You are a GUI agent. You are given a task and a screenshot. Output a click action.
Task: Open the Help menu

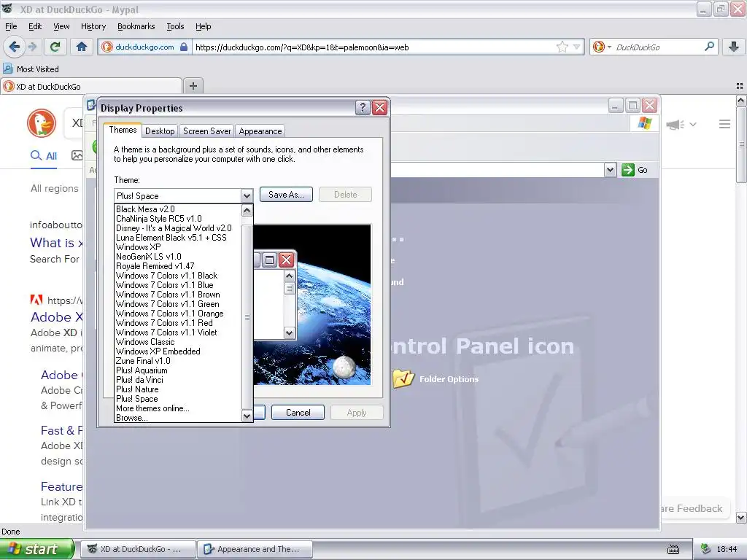click(x=203, y=26)
